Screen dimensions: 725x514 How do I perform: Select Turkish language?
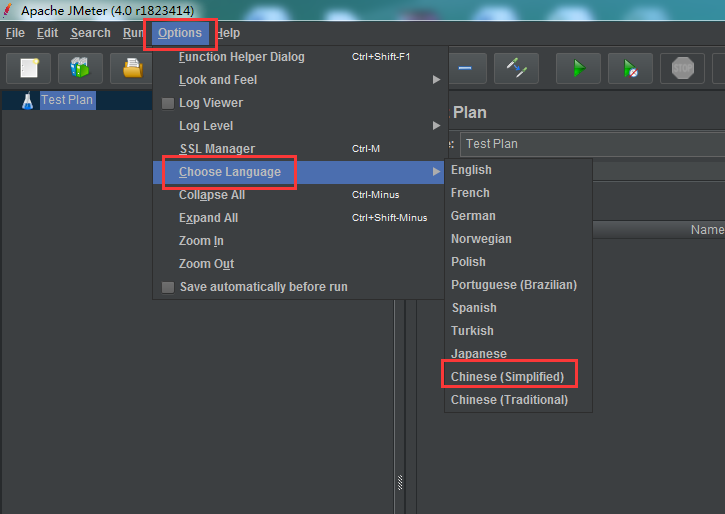518,331
